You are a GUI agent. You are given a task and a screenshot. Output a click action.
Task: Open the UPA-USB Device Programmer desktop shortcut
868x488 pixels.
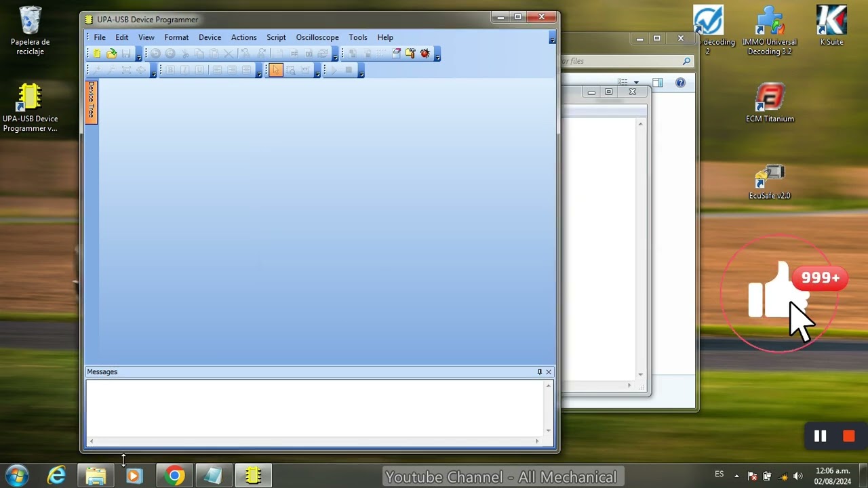tap(30, 108)
